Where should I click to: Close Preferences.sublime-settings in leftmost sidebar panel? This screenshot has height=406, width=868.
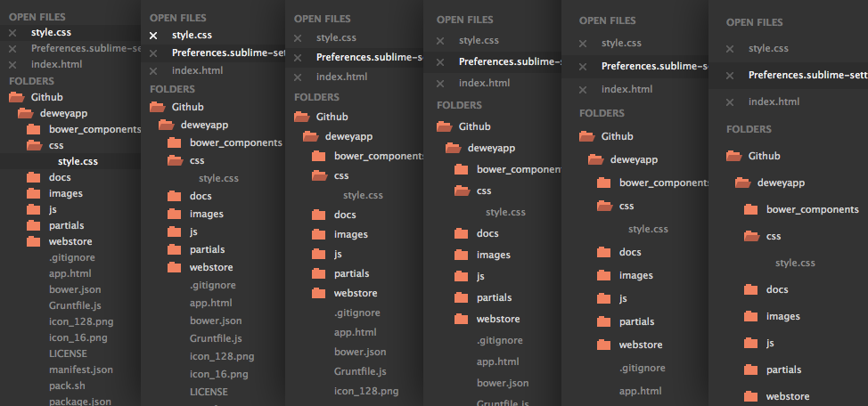(12, 49)
